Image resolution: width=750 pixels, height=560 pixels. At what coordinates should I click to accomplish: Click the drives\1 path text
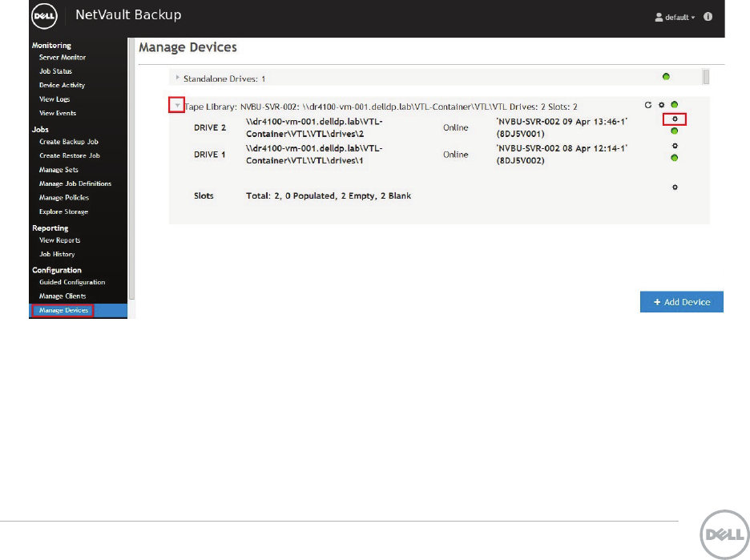tap(314, 155)
